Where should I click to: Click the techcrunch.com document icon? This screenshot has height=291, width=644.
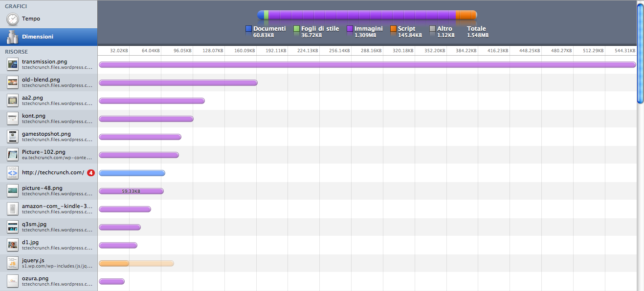[13, 173]
